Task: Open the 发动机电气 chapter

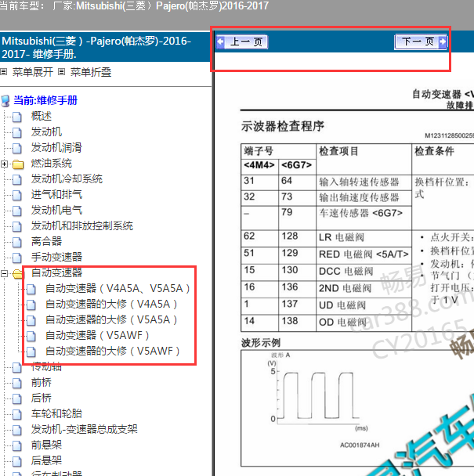Action: tap(56, 210)
